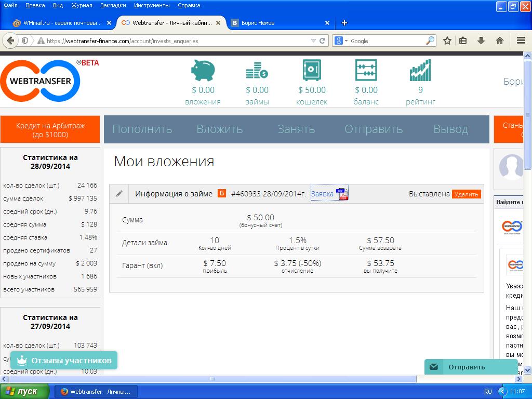Close the Webtransfer tab
Viewport: 532px width, 399px height.
tap(218, 23)
